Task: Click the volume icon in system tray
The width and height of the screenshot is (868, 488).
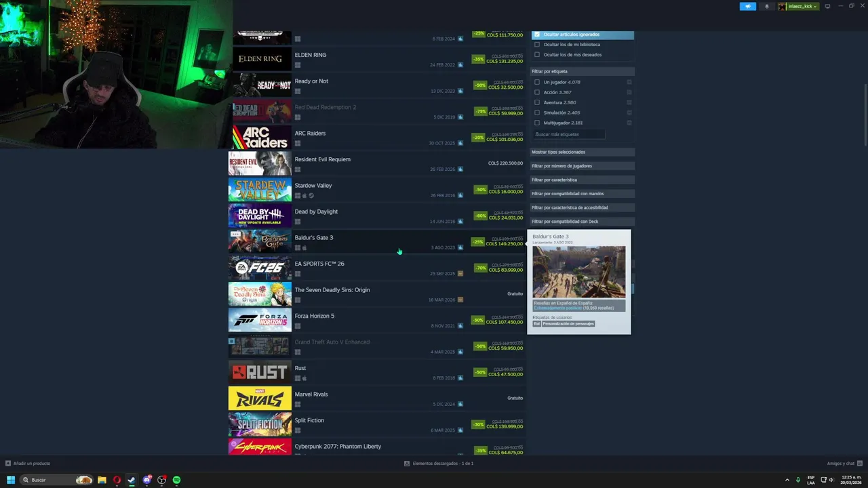Action: pos(831,480)
